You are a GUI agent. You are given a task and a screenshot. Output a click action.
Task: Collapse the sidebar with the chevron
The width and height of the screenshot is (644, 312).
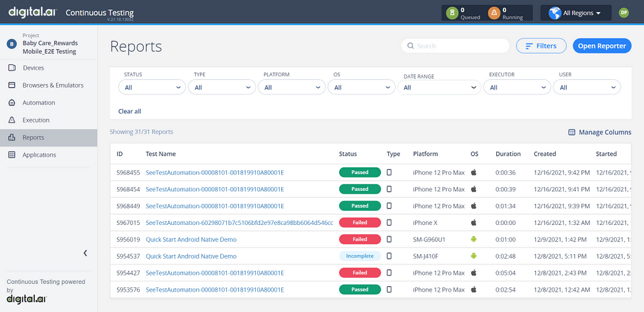pos(85,253)
